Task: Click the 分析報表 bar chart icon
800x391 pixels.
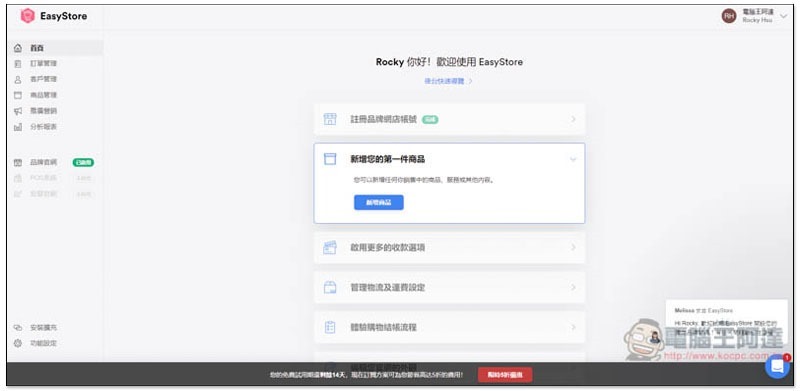Action: (x=18, y=127)
